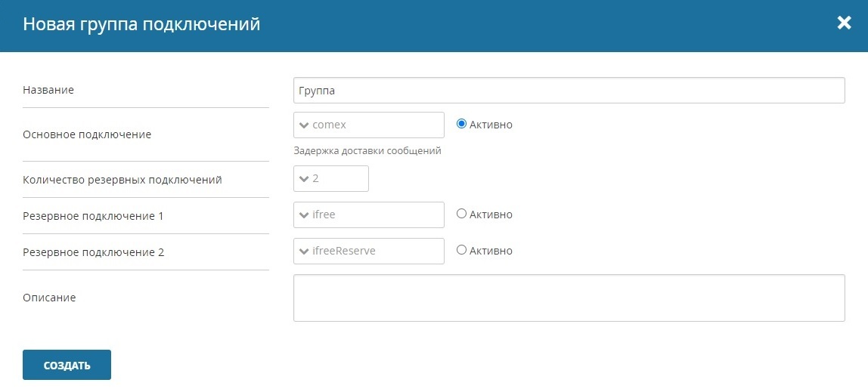Open the ifree reserve connection dropdown
This screenshot has height=392, width=868.
(369, 215)
